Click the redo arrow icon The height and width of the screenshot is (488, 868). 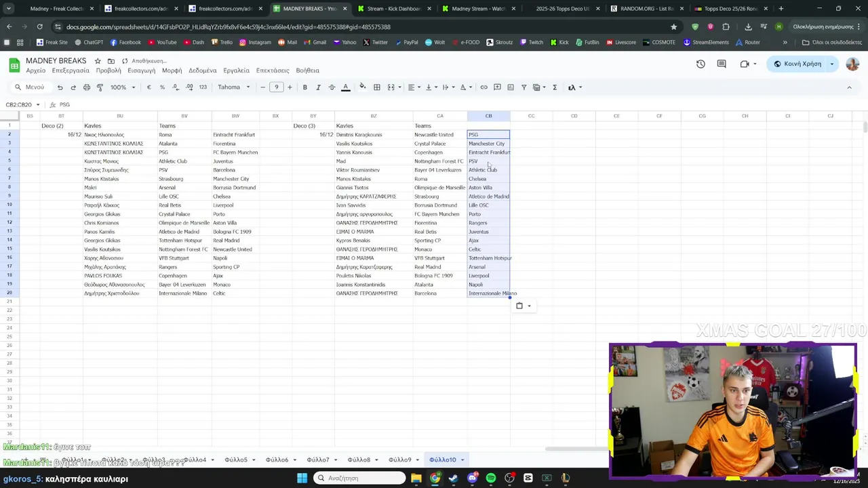(x=73, y=87)
